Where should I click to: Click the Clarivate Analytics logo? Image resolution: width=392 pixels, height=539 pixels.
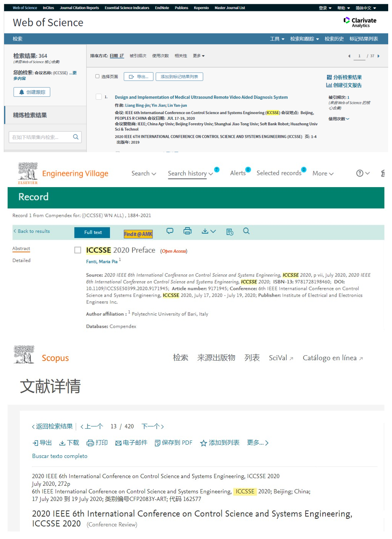tap(360, 22)
